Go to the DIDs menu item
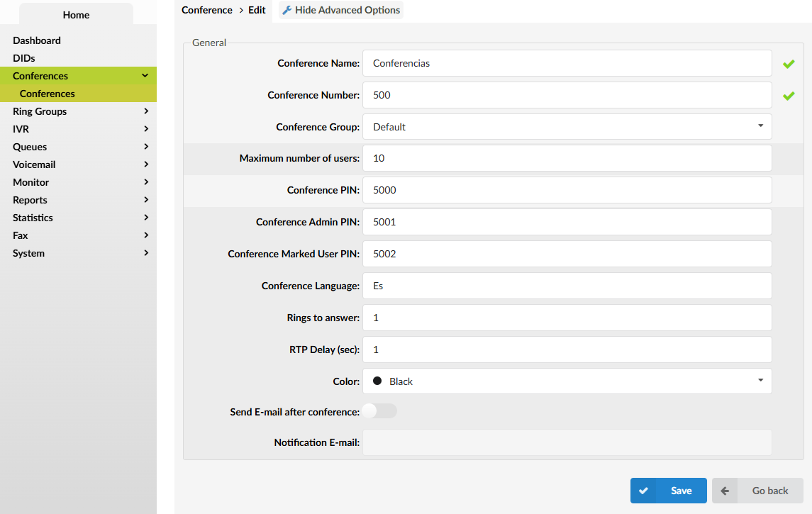The image size is (812, 514). 24,58
